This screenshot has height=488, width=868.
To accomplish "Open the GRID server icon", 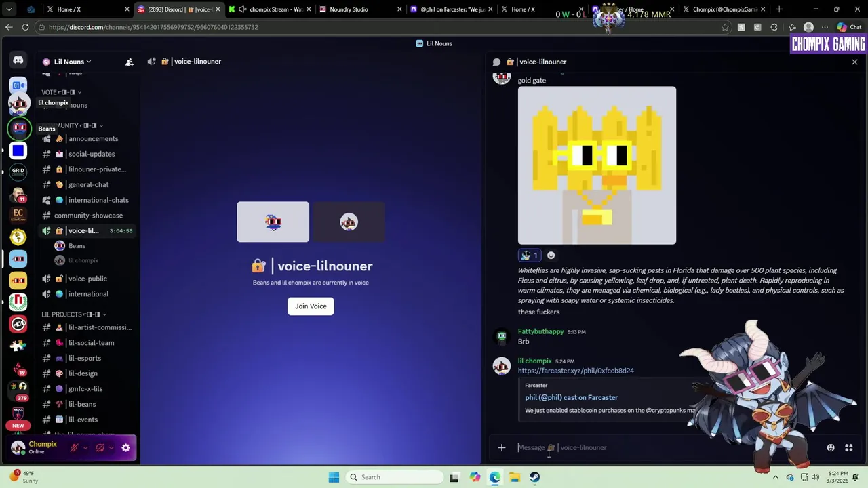I will tap(18, 172).
